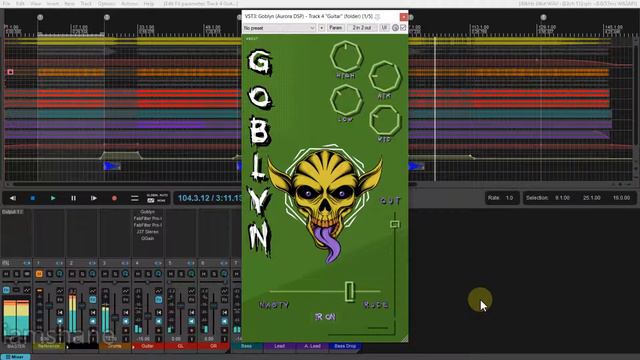The image size is (640, 360).
Task: Stop playback in the transport bar
Action: [x=33, y=198]
